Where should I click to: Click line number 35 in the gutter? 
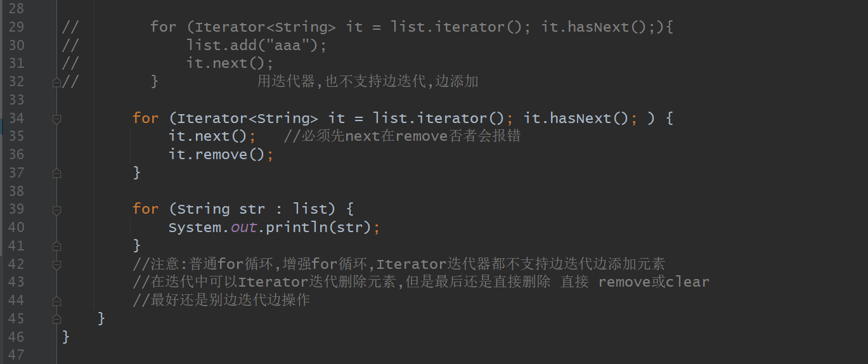pyautogui.click(x=16, y=136)
